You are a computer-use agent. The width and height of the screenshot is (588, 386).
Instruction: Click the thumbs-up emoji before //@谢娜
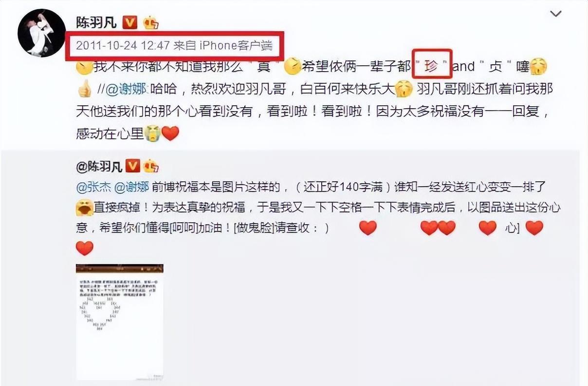click(85, 90)
